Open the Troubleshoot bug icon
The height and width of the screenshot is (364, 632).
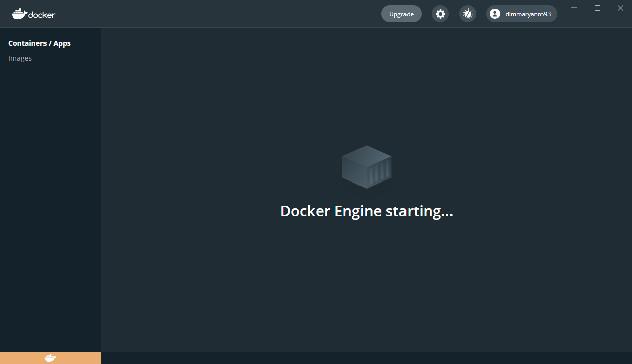pyautogui.click(x=467, y=14)
